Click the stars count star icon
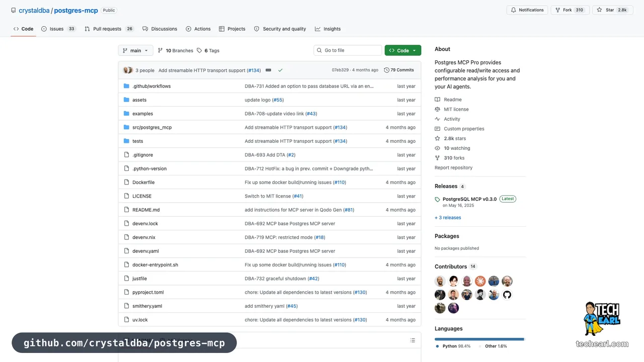This screenshot has height=362, width=644. pos(438,138)
